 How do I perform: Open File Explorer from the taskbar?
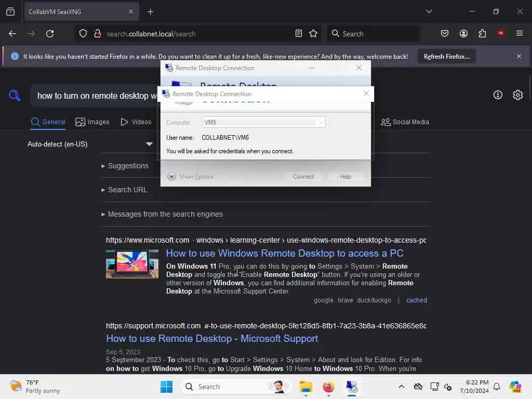[x=305, y=387]
